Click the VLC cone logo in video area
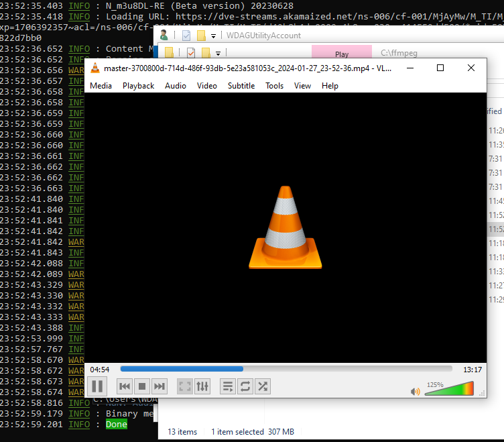The height and width of the screenshot is (442, 504). click(x=285, y=227)
